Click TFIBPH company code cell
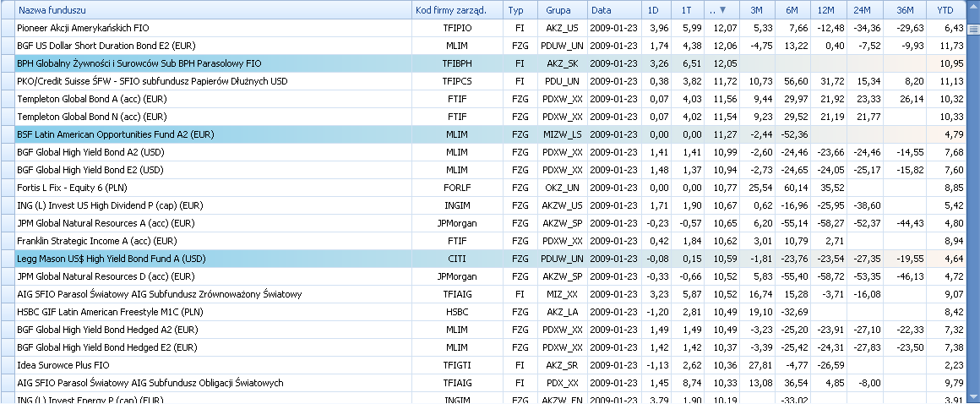Screen dimensions: 980x404 [x=458, y=63]
